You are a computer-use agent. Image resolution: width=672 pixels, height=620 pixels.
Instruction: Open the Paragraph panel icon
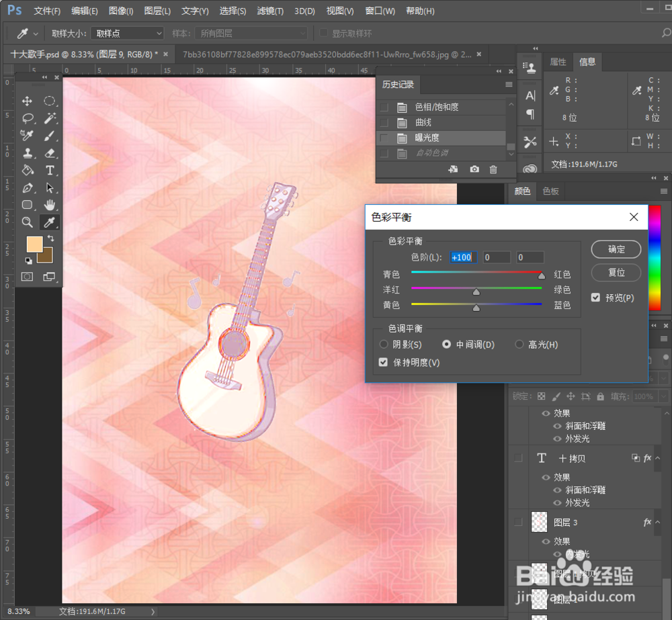pyautogui.click(x=531, y=114)
